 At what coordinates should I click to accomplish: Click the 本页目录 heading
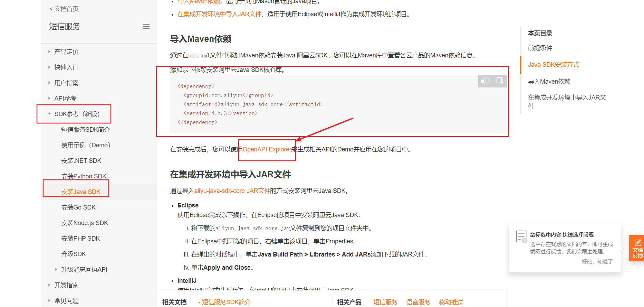point(540,34)
